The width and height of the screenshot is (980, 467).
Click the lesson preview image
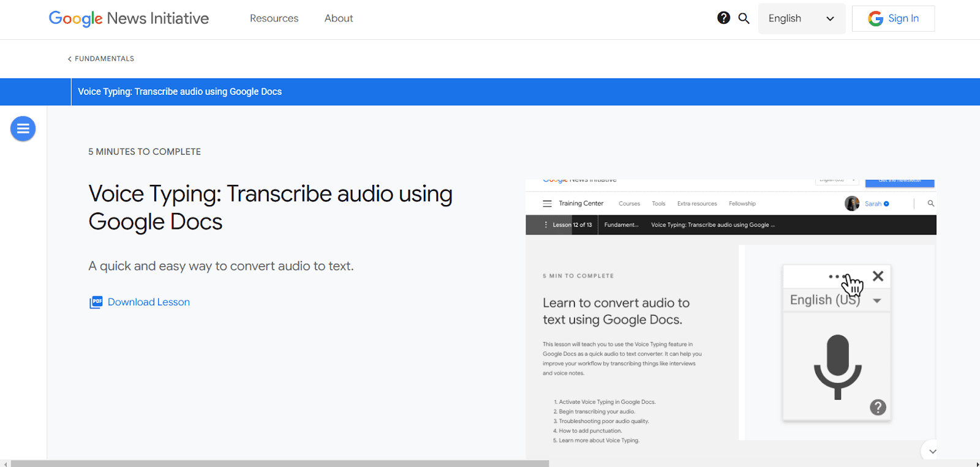[731, 318]
